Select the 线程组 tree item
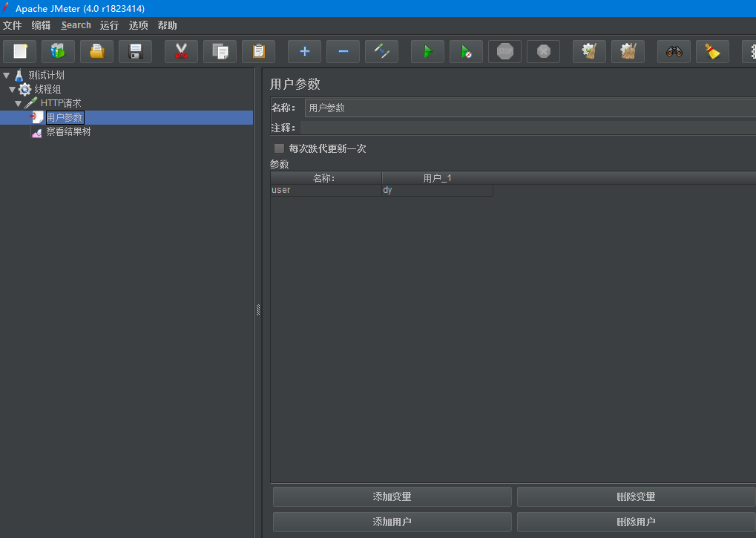The height and width of the screenshot is (538, 756). point(47,89)
